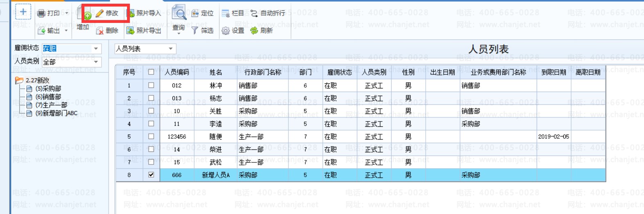Click the 打印 printer icon
Image resolution: width=644 pixels, height=214 pixels.
click(41, 14)
